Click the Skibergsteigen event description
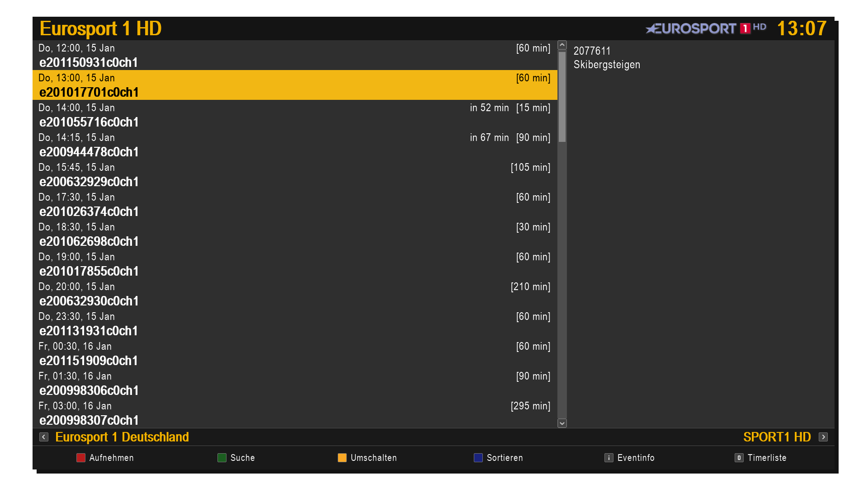 (607, 65)
